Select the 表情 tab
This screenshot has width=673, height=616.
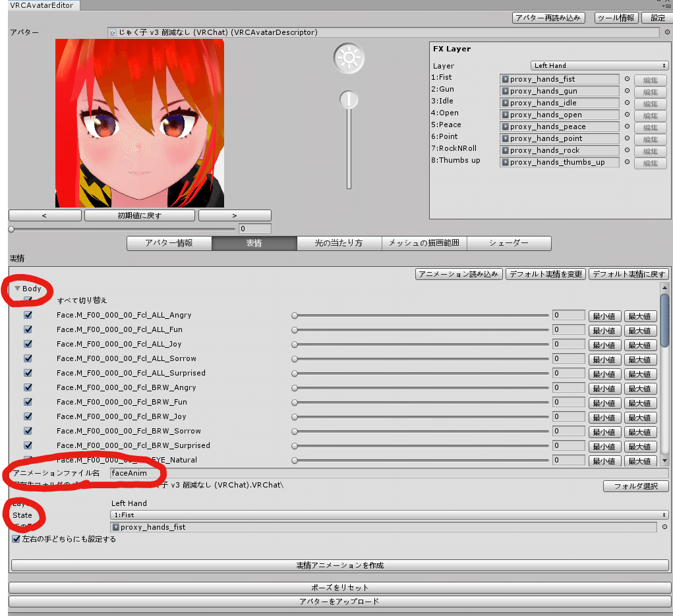pos(254,243)
